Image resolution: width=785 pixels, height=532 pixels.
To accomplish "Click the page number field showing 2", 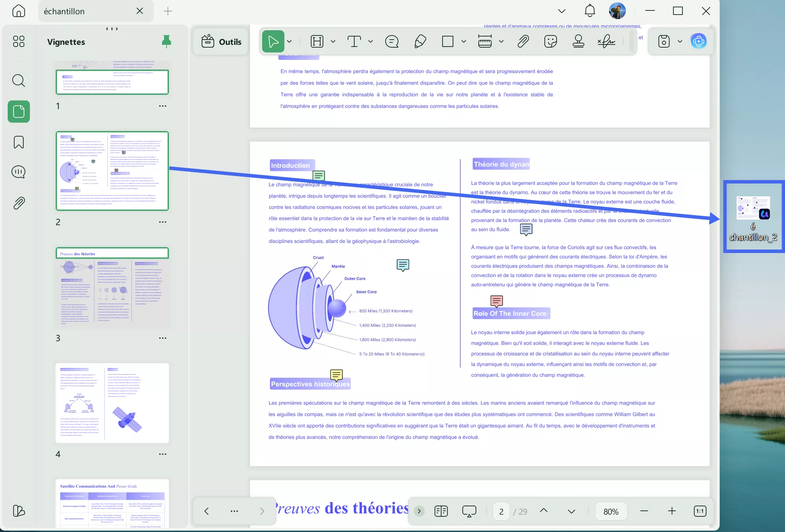I will pos(501,511).
